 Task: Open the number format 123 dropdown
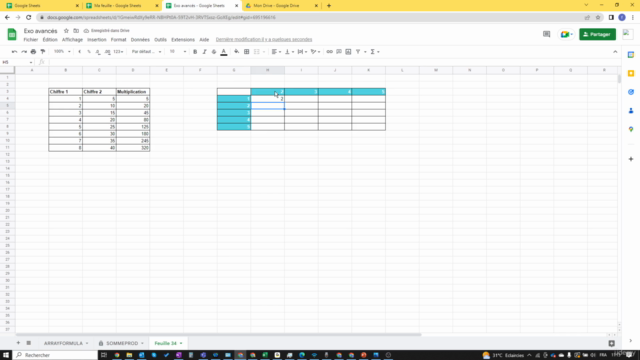click(118, 52)
